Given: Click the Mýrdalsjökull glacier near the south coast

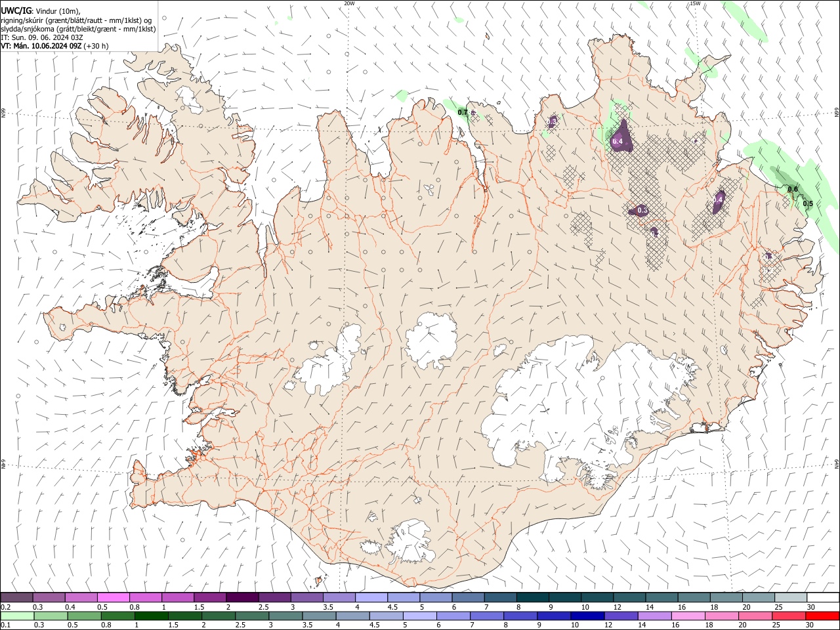Looking at the screenshot, I should [x=409, y=543].
